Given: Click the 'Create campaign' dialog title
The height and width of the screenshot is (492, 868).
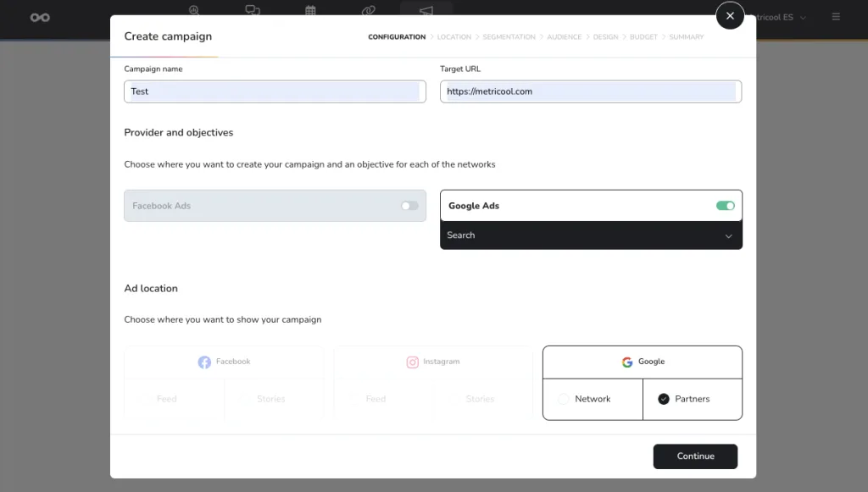Looking at the screenshot, I should pos(168,36).
